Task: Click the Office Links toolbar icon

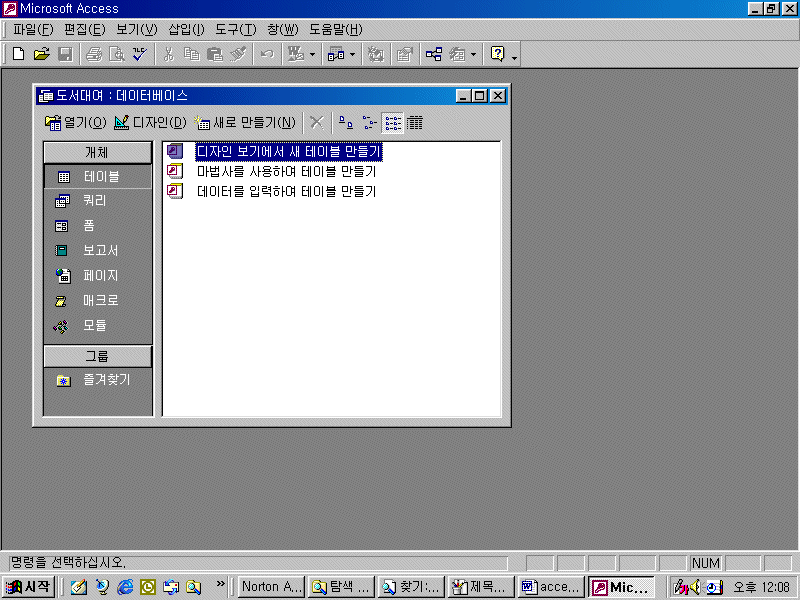Action: 295,54
